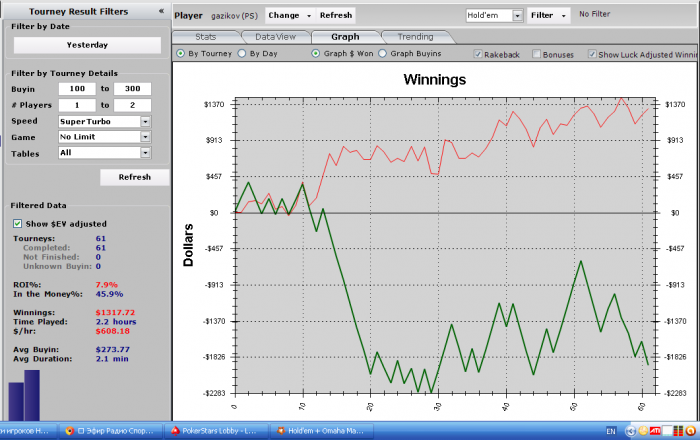
Task: Click the ROI% value 7.9%
Action: [107, 285]
